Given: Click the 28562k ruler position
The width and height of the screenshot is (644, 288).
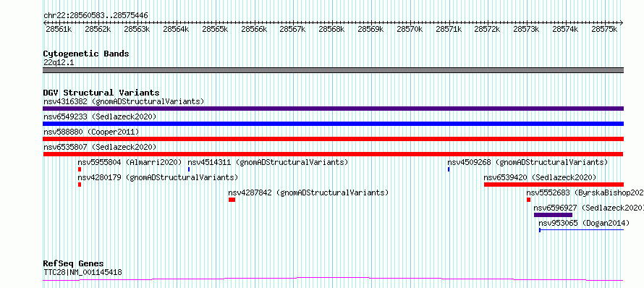Looking at the screenshot, I should click(x=98, y=30).
